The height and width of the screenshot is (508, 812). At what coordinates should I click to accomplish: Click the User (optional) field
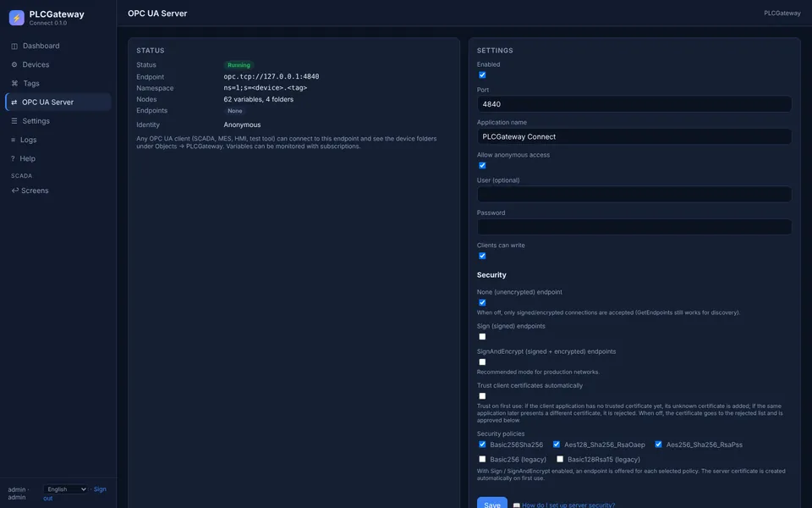pyautogui.click(x=634, y=195)
